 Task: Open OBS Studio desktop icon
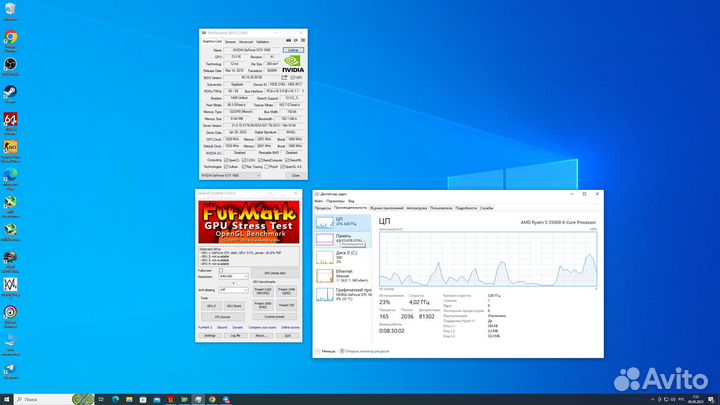pos(10,67)
